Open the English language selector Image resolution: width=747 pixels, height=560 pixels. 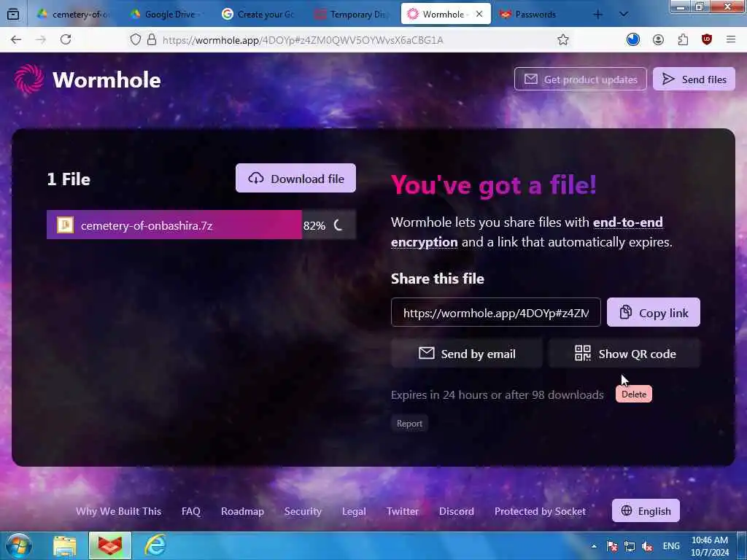click(646, 510)
